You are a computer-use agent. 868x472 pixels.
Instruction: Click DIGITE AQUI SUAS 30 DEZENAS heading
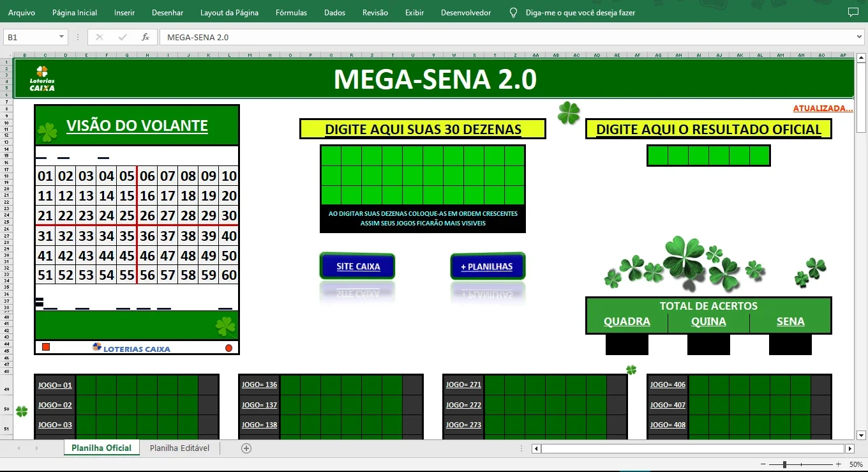click(x=423, y=129)
